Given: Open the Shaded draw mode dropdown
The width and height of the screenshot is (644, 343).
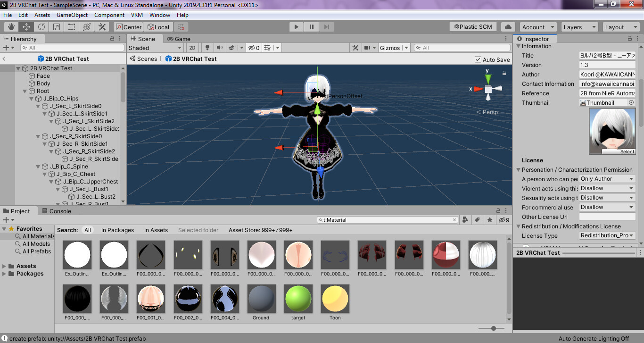Looking at the screenshot, I should 155,48.
